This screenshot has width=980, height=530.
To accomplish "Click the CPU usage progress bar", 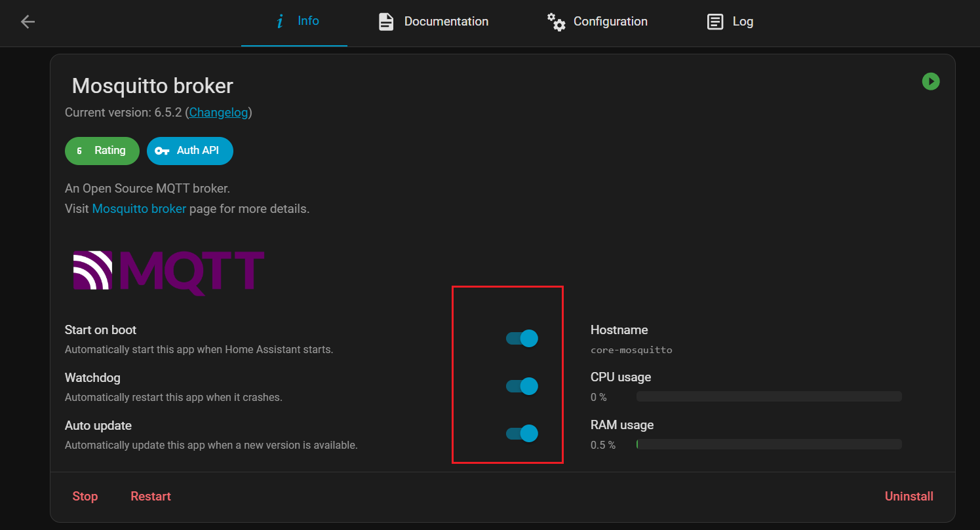I will tap(769, 396).
